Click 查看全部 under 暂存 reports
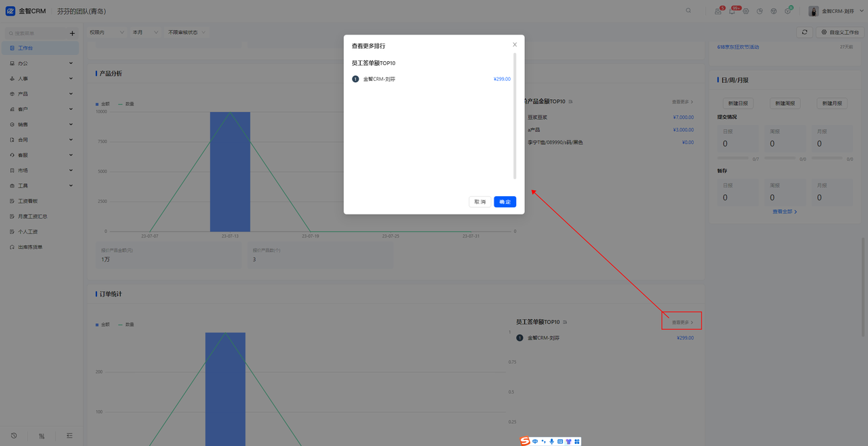868x446 pixels. [785, 212]
